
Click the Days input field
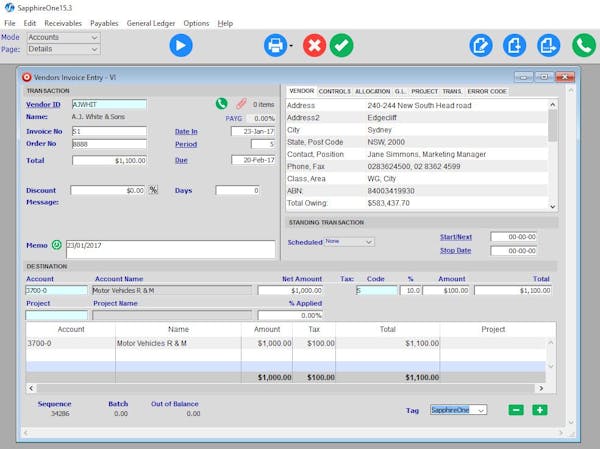237,190
